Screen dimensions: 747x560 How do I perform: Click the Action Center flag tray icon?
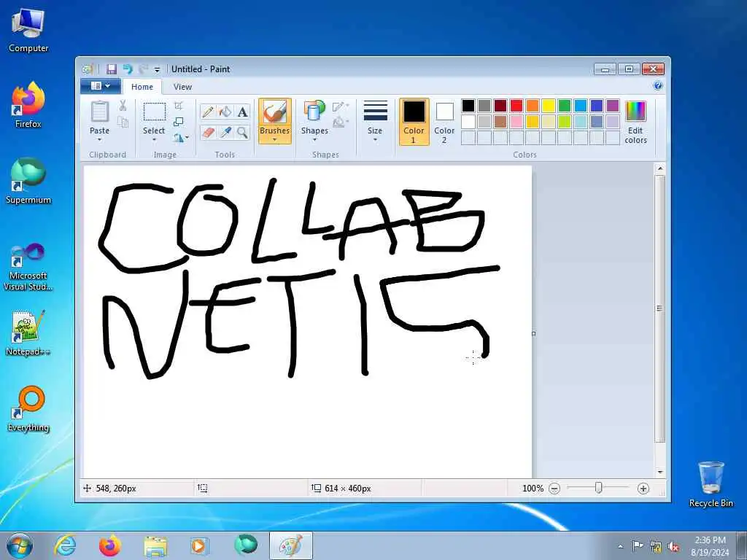[x=637, y=546]
